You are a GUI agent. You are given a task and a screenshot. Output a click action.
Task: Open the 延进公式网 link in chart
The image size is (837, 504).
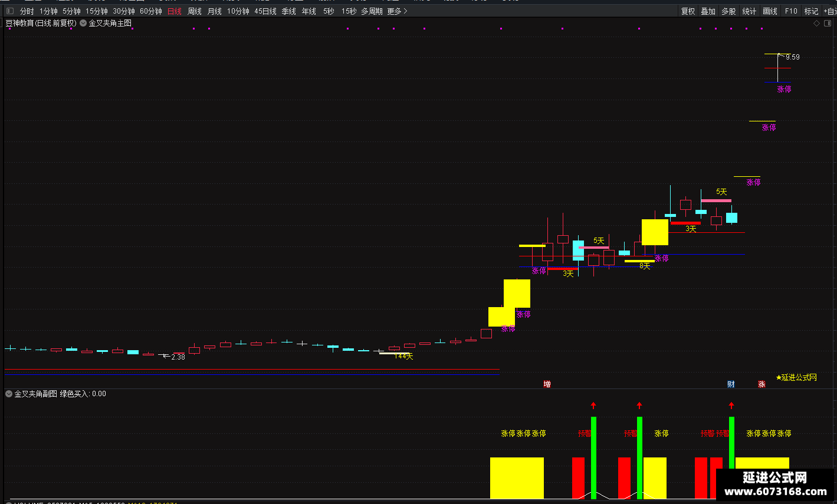click(x=796, y=377)
